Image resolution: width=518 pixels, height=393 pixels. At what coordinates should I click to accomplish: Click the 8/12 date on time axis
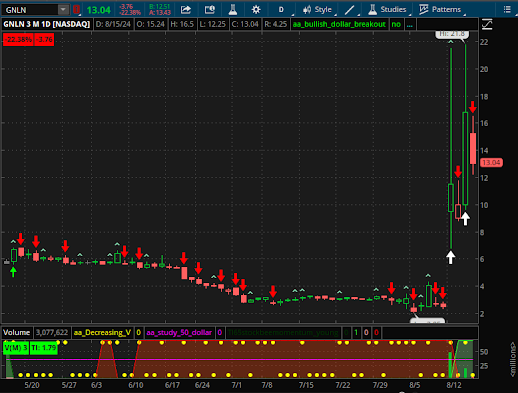click(454, 385)
